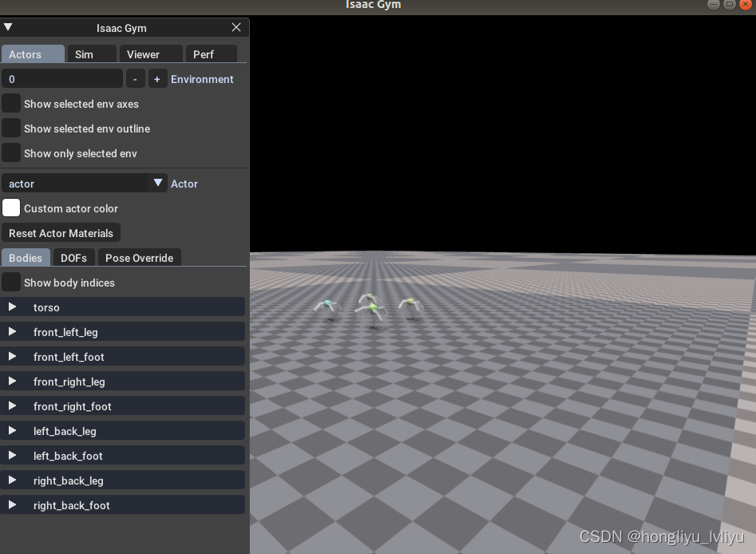The width and height of the screenshot is (756, 554).
Task: Open the Actor dropdown
Action: click(85, 184)
